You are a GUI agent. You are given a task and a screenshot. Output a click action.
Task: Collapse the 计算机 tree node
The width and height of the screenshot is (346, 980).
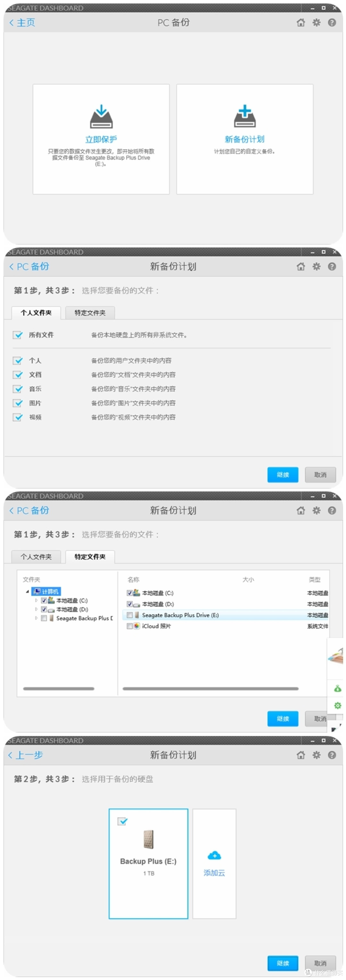click(27, 592)
